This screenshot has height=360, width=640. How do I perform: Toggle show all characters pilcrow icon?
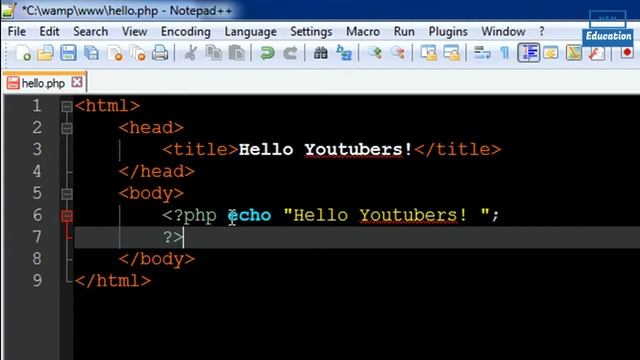coord(505,53)
